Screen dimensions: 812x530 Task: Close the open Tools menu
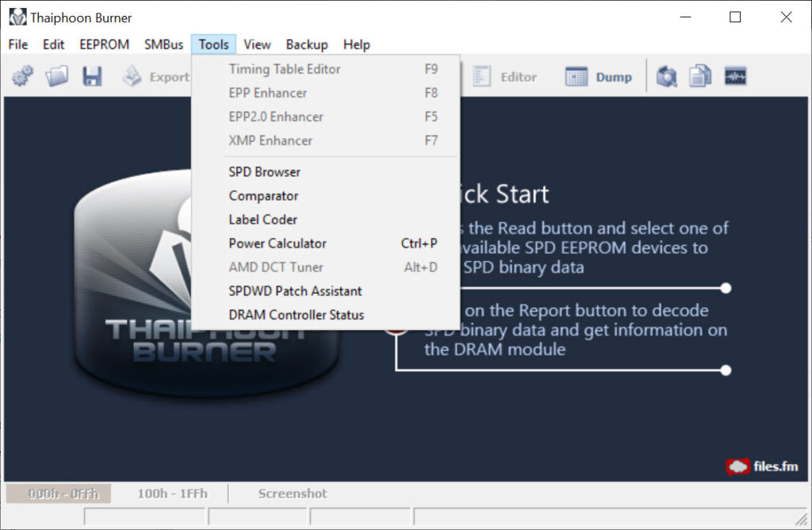tap(213, 44)
